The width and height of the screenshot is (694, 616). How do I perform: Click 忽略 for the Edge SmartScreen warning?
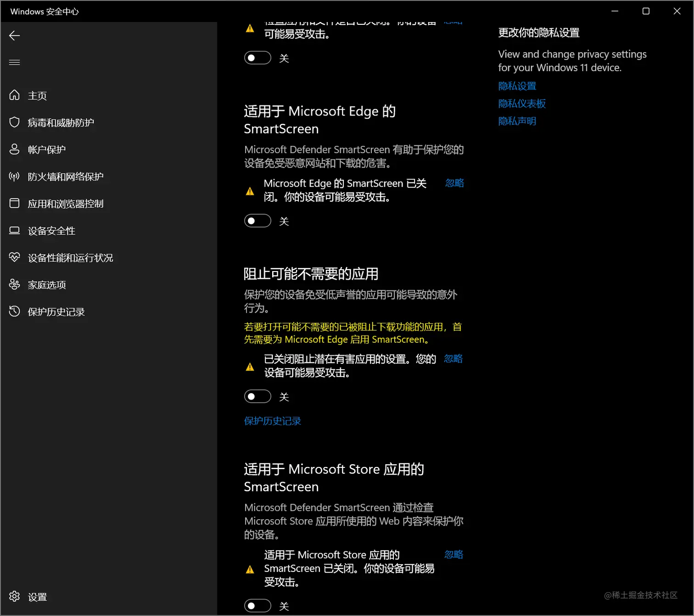(454, 183)
